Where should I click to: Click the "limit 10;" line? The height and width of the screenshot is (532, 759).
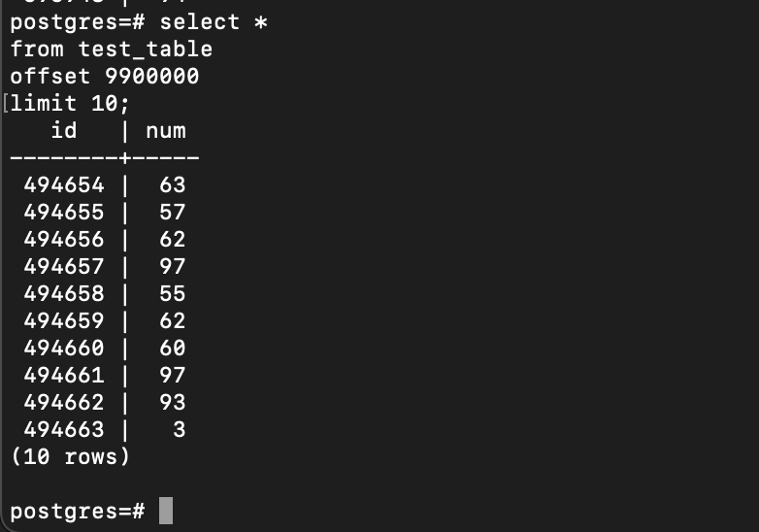[x=70, y=103]
